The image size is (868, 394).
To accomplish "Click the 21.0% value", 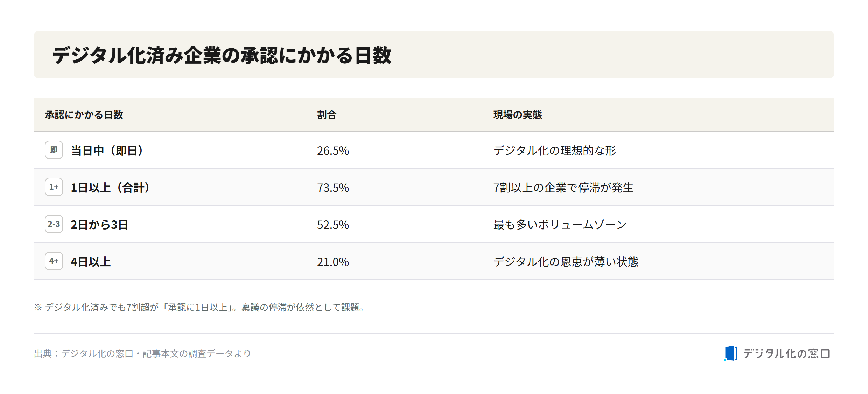I will 333,262.
